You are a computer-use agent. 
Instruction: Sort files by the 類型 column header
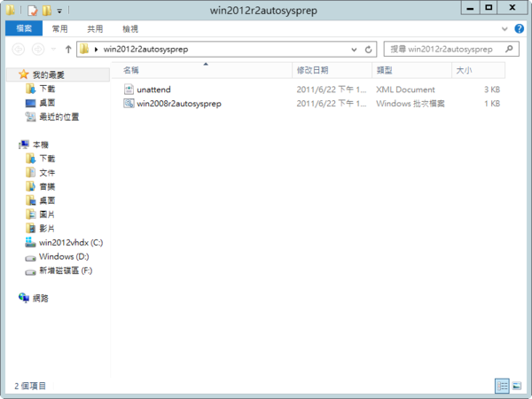[412, 70]
